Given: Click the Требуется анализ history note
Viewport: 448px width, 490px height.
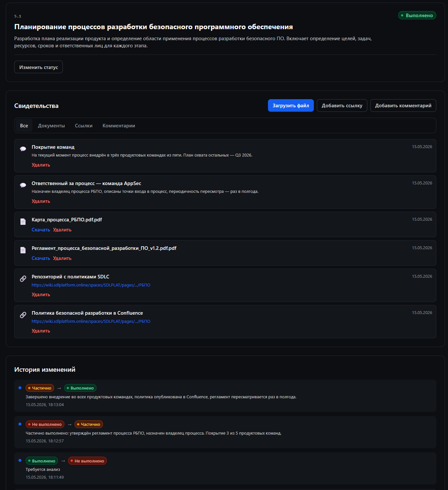Looking at the screenshot, I should pyautogui.click(x=43, y=470).
